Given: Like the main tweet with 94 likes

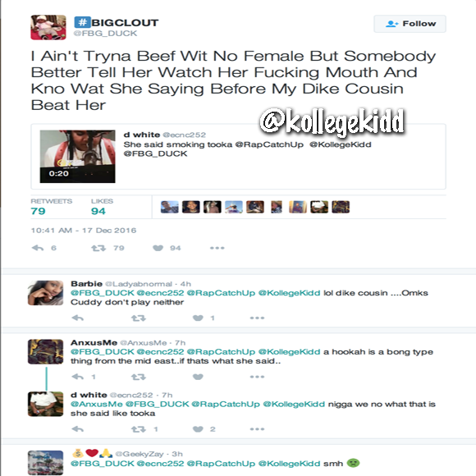Looking at the screenshot, I should click(158, 248).
